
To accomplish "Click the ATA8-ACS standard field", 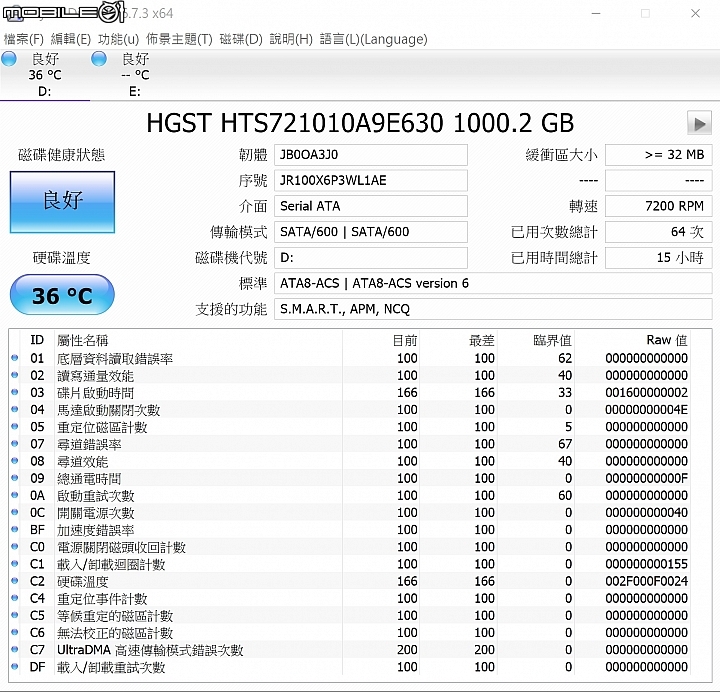I will [x=493, y=283].
